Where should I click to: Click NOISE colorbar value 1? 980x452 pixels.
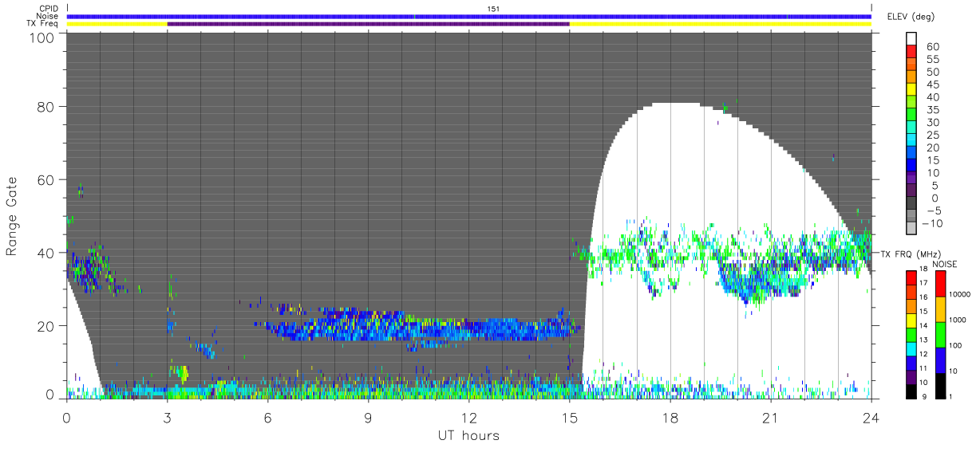[x=950, y=396]
